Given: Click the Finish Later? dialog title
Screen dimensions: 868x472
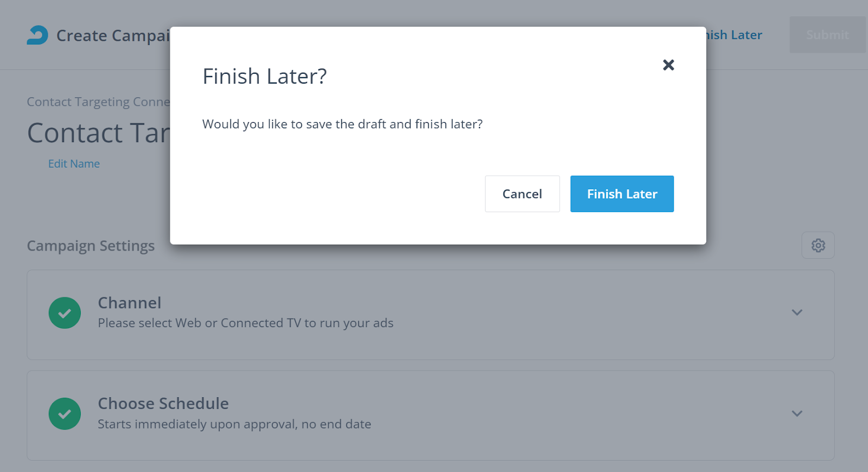Looking at the screenshot, I should [264, 76].
